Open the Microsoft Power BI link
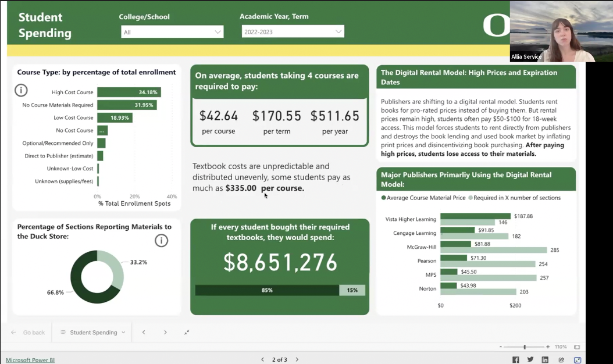Viewport: 613px width, 364px height. coord(30,360)
